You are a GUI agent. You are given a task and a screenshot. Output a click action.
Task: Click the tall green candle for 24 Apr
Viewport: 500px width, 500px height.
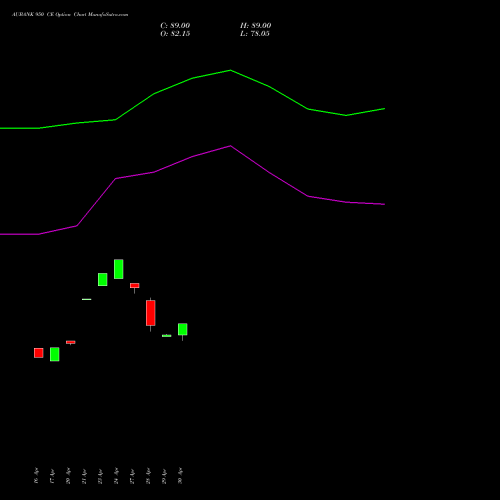coord(119,269)
